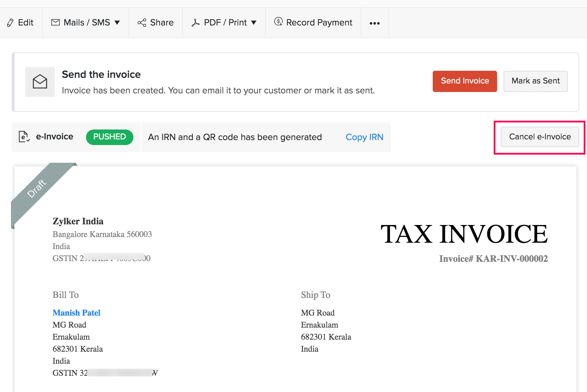Expand the PDF / Print dropdown arrow
The image size is (587, 392).
pos(254,23)
